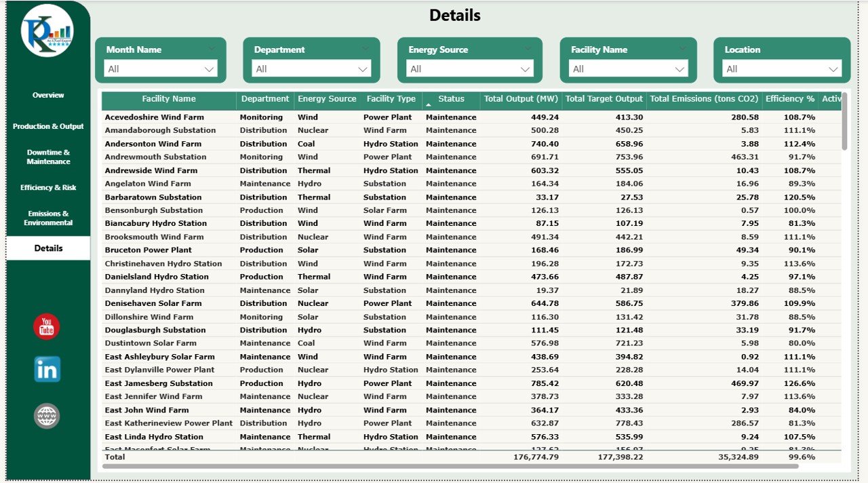This screenshot has width=868, height=483.
Task: Click Dustintown Solar Farm cell
Action: [151, 343]
